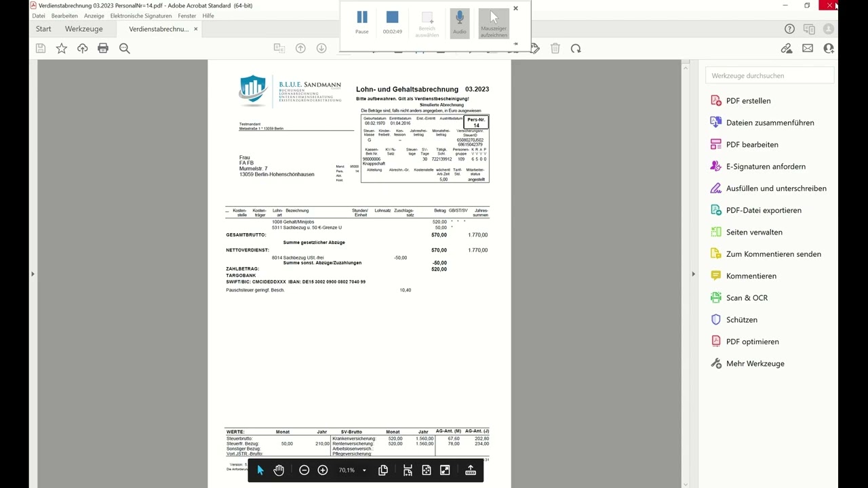Zoom out with the minus icon

pos(304,470)
